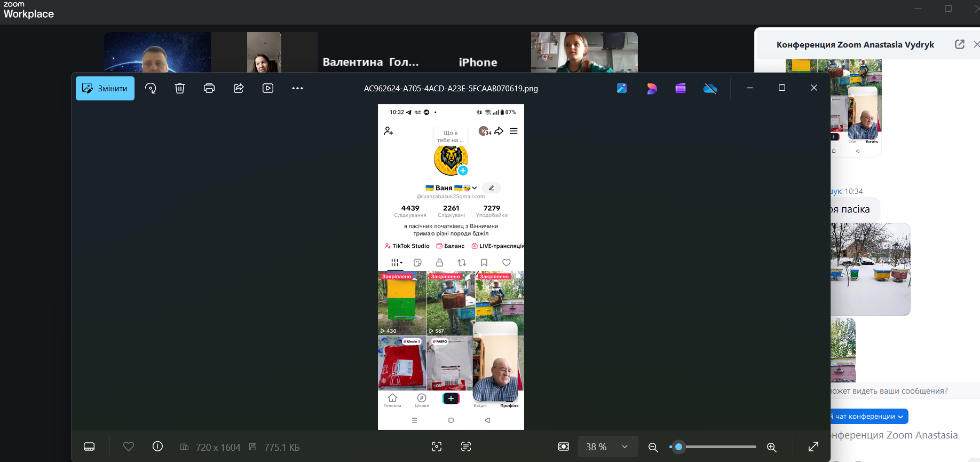980x462 pixels.
Task: Print the image via the printer icon
Action: coord(209,89)
